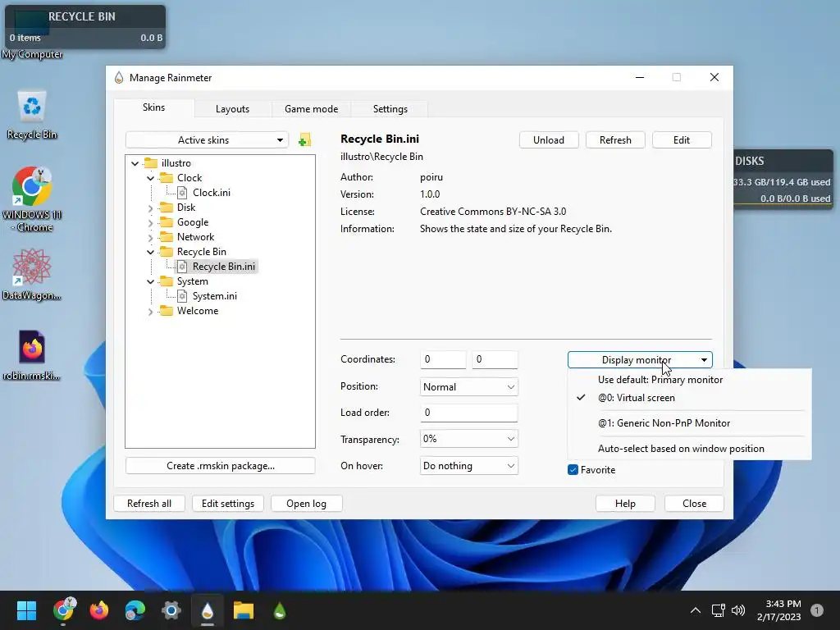Image resolution: width=840 pixels, height=630 pixels.
Task: Click the green drop taskbar icon
Action: coord(279,610)
